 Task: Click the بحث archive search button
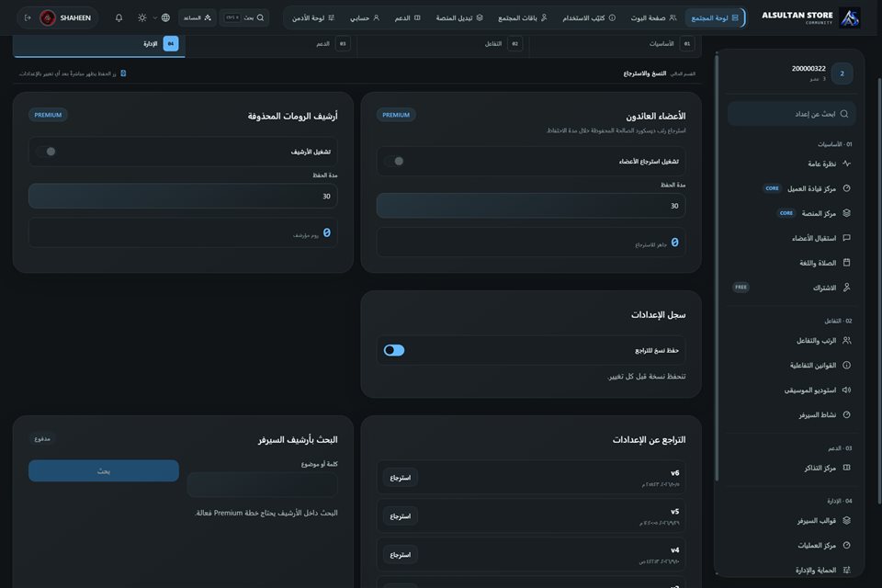click(x=104, y=471)
